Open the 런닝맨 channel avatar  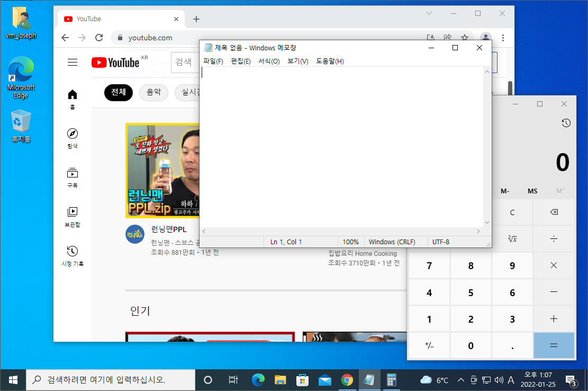[x=134, y=234]
